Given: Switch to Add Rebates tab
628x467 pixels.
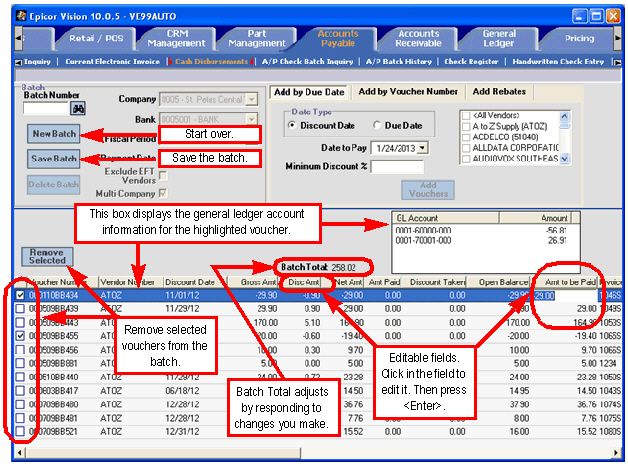Looking at the screenshot, I should pyautogui.click(x=499, y=92).
